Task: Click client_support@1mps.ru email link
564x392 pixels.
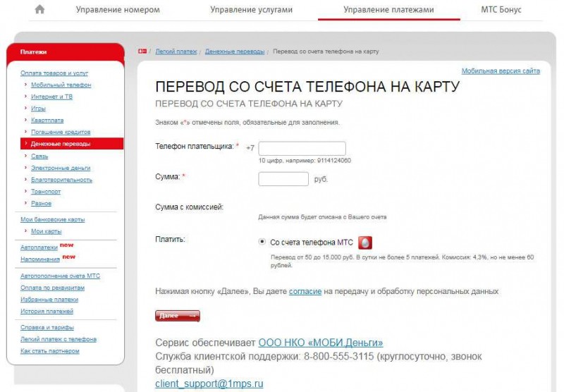Action: [209, 384]
